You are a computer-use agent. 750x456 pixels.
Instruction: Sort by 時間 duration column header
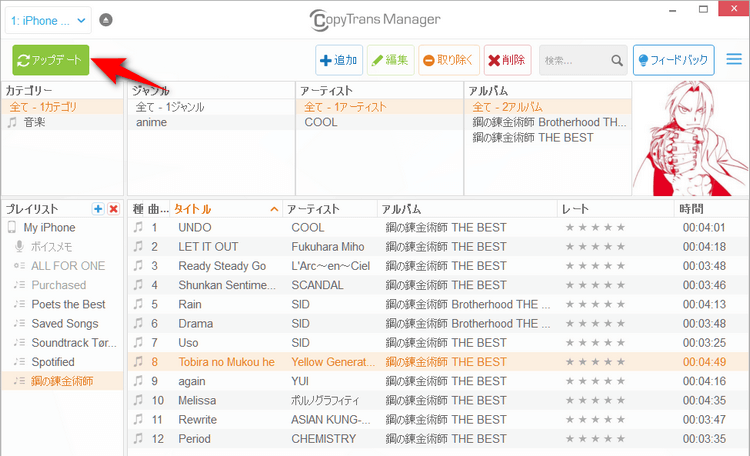click(x=712, y=209)
